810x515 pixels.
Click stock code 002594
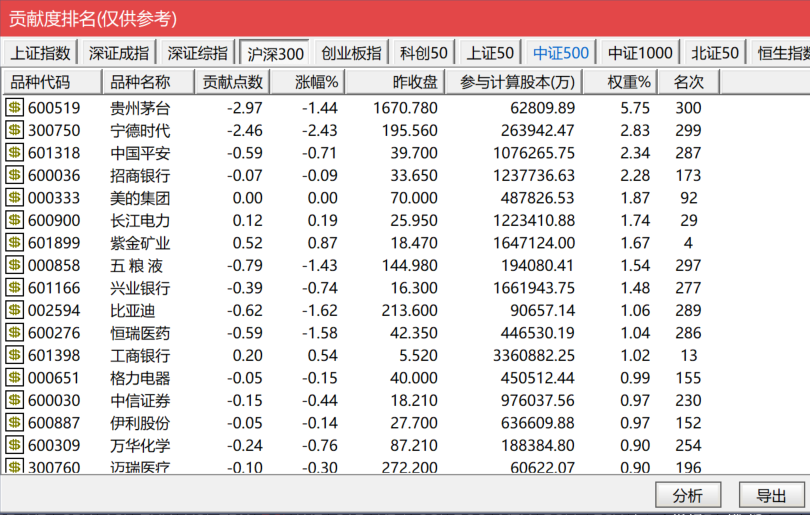coord(54,310)
